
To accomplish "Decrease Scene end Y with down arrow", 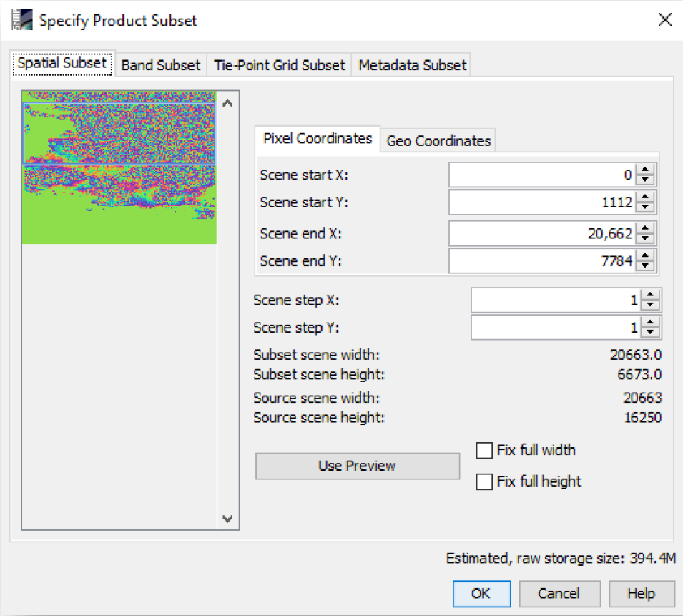I will tap(645, 267).
